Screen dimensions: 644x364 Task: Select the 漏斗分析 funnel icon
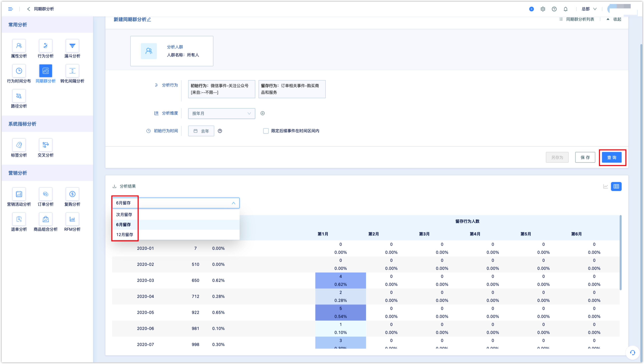tap(72, 46)
